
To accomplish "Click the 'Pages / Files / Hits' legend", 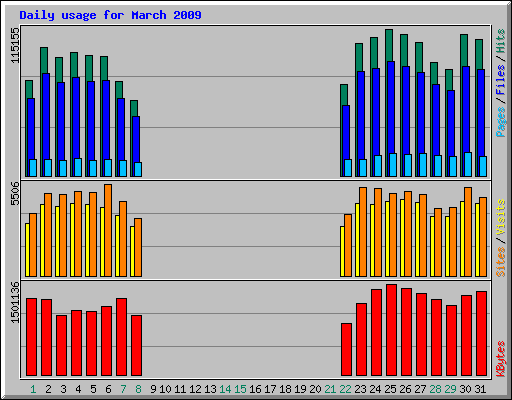I will pyautogui.click(x=500, y=83).
